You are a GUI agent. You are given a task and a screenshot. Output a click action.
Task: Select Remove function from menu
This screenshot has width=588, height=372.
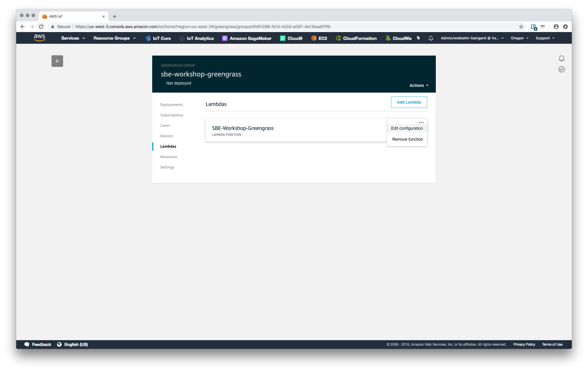[407, 139]
